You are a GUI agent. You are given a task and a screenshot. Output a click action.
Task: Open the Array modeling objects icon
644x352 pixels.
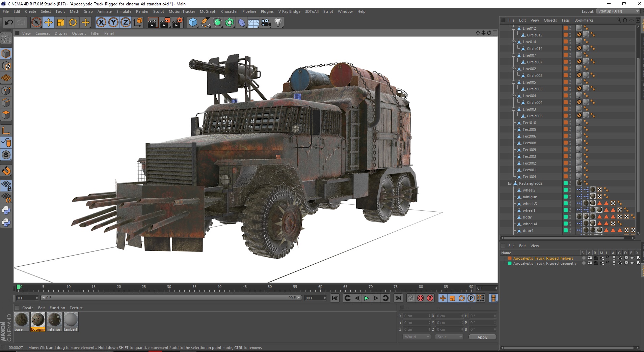point(230,23)
